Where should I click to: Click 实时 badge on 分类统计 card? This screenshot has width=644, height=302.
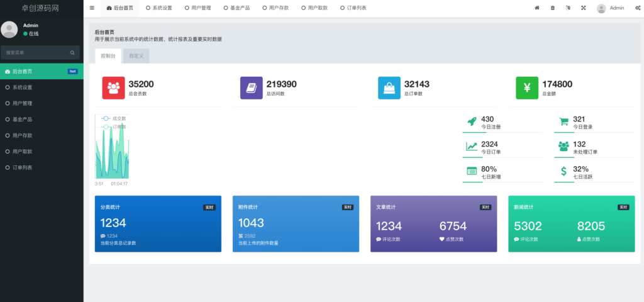tap(209, 208)
